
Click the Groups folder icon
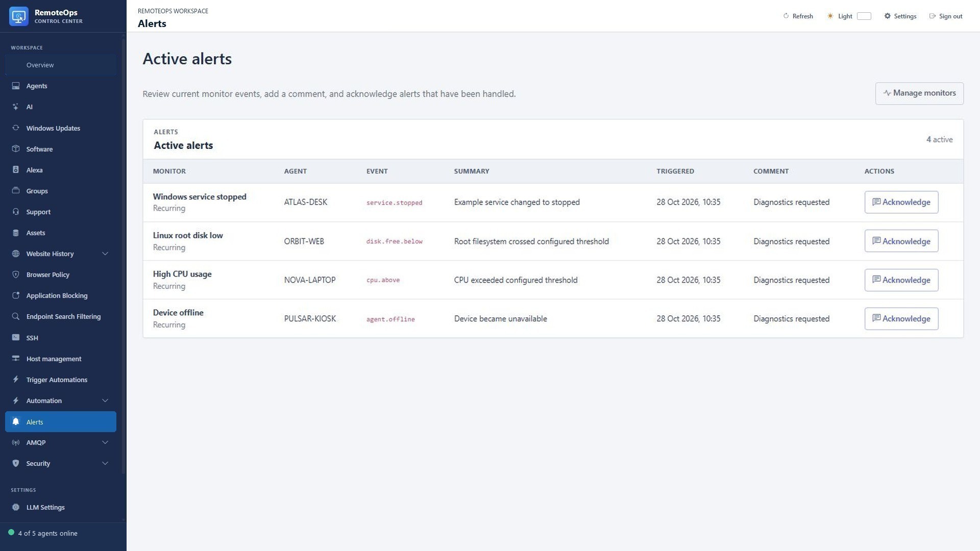(16, 191)
